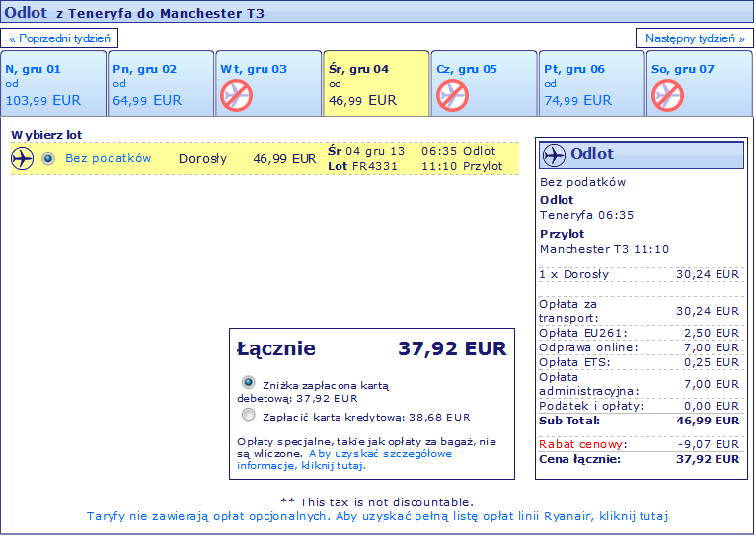Open the Pt, gru 06 date tab

pyautogui.click(x=591, y=84)
